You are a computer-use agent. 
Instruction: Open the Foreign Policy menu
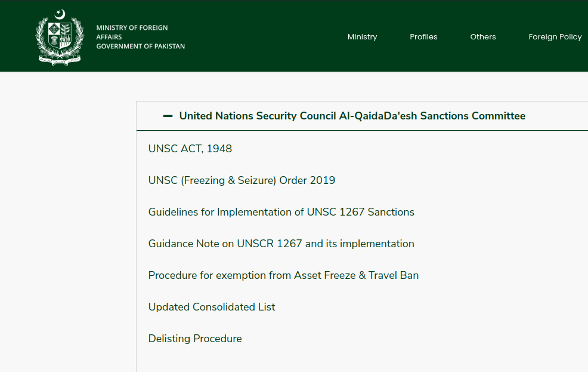point(555,37)
